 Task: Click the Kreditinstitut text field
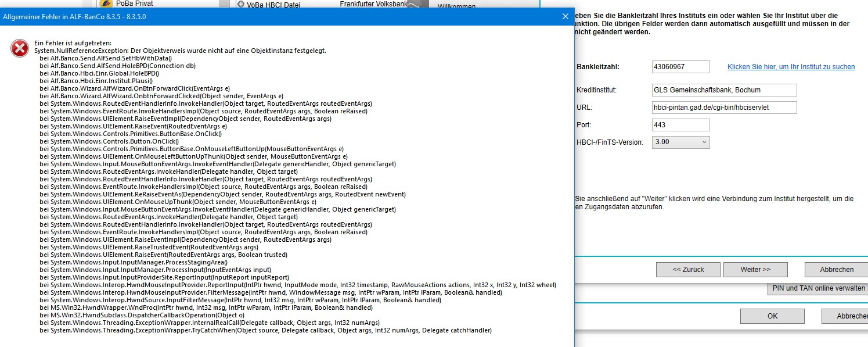pyautogui.click(x=725, y=90)
